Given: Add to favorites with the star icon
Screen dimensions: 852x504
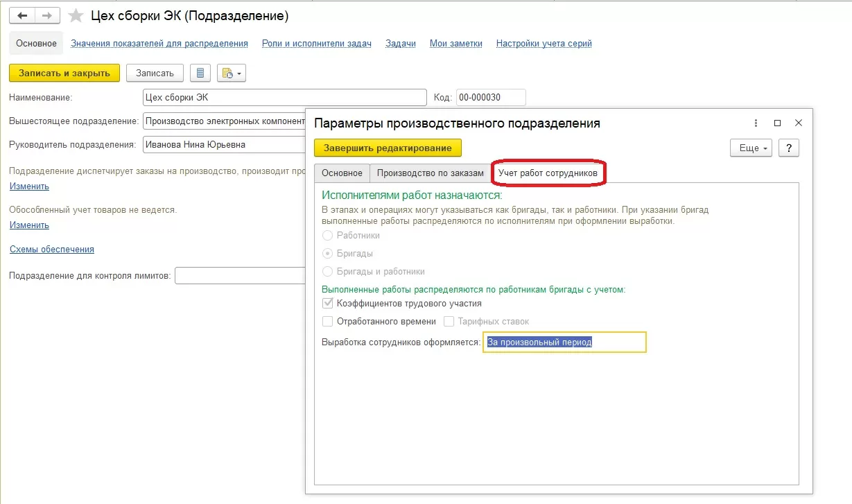Looking at the screenshot, I should click(x=76, y=15).
